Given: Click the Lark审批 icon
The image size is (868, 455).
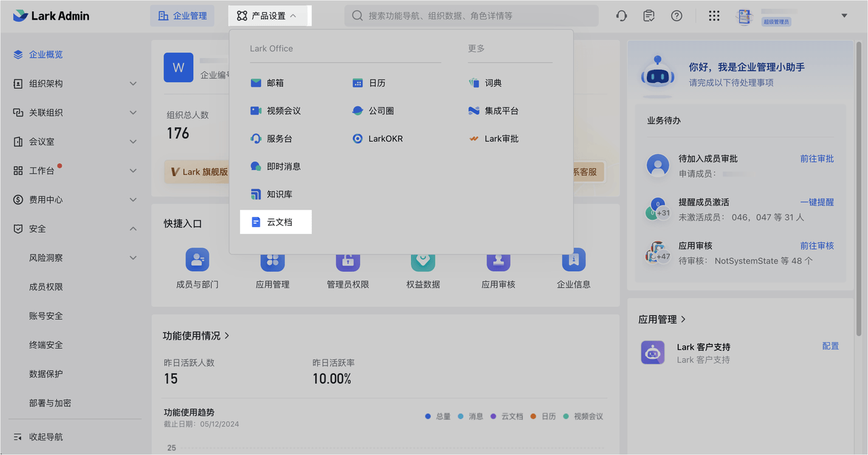Looking at the screenshot, I should 474,138.
